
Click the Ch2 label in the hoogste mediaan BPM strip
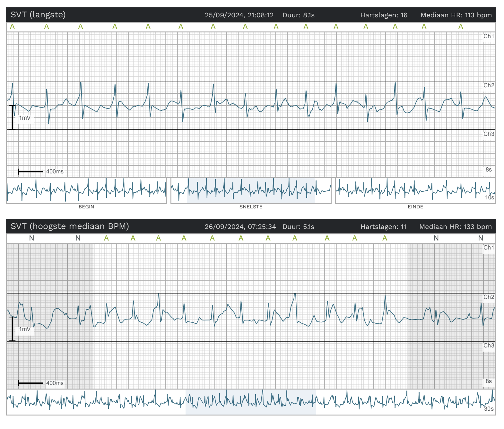(489, 297)
